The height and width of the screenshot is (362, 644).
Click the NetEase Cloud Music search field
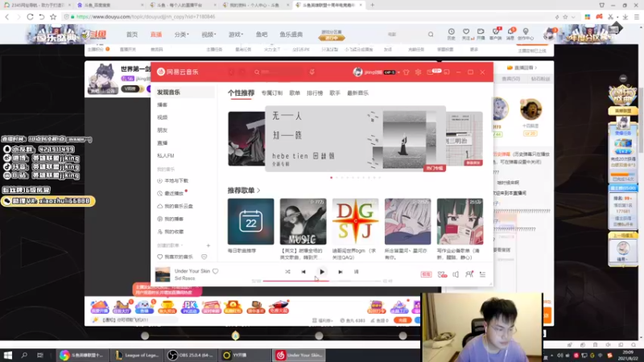[279, 72]
